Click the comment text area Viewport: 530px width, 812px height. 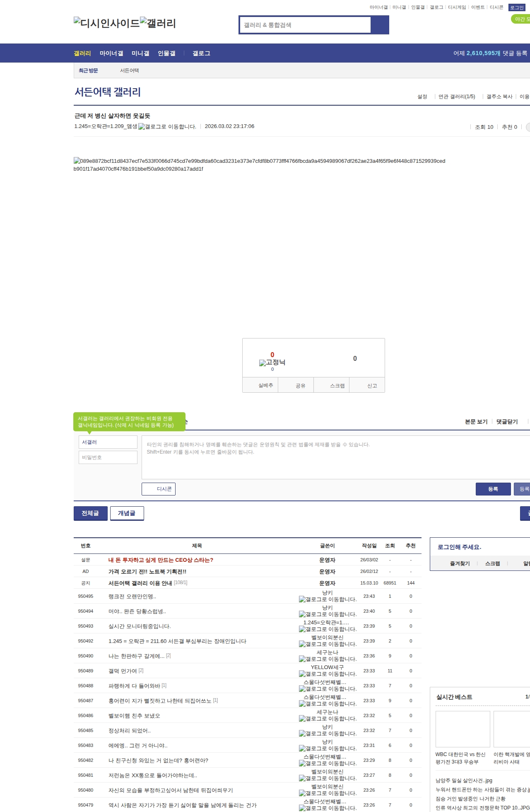(336, 457)
